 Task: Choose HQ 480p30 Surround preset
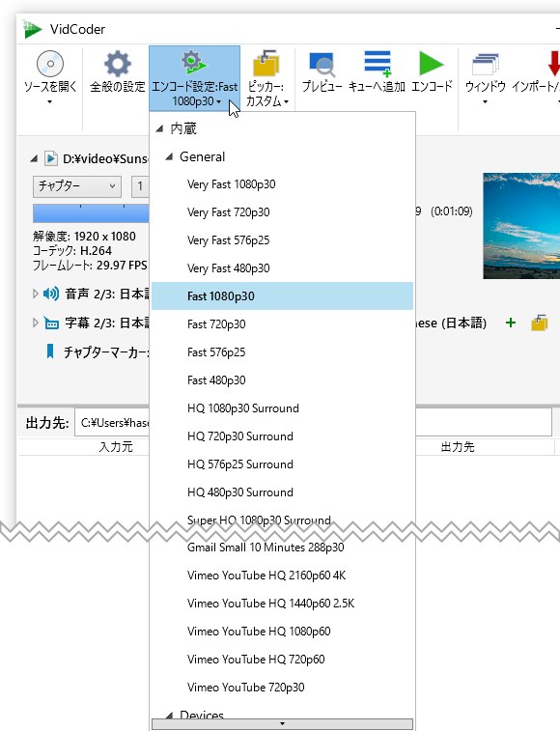click(282, 492)
